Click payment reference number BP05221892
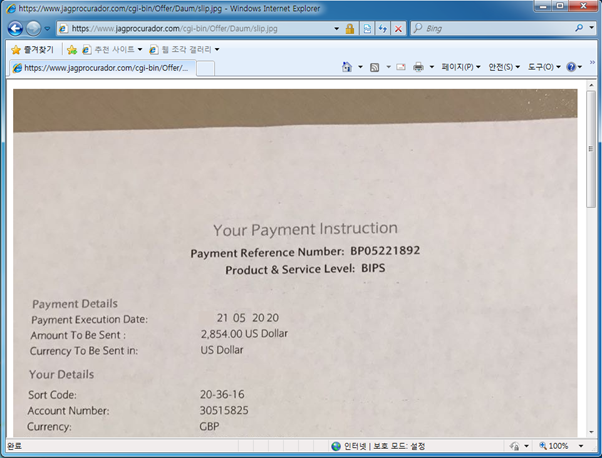Screen dimensions: 602x458 385,250
